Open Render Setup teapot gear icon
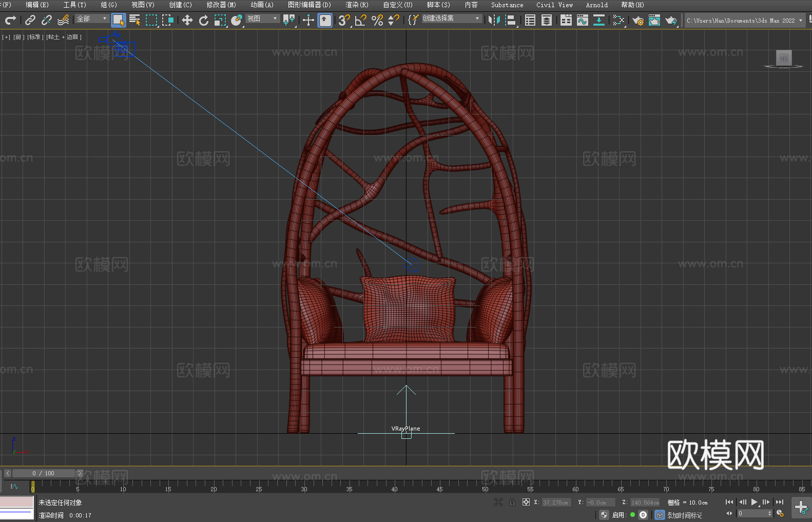Viewport: 812px width, 522px height. point(638,20)
